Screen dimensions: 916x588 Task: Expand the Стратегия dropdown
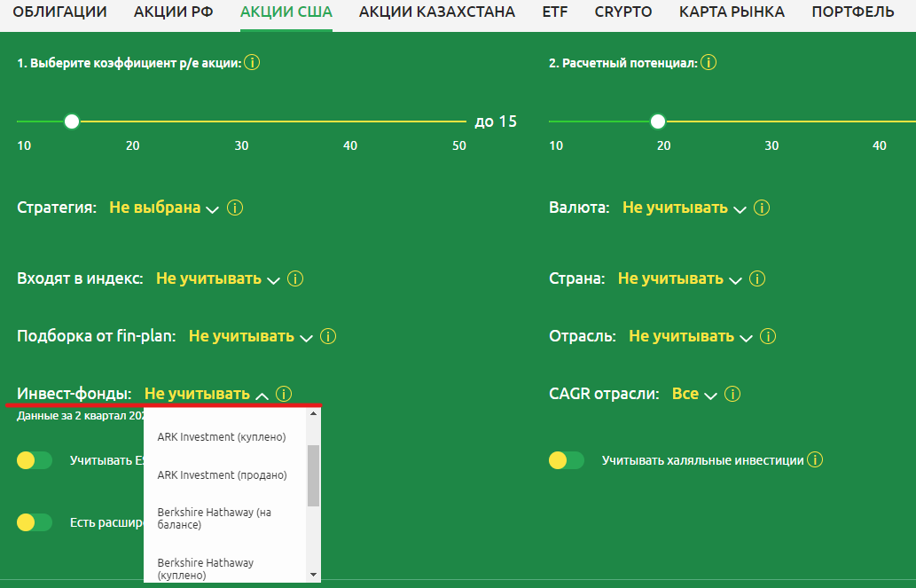coord(163,208)
